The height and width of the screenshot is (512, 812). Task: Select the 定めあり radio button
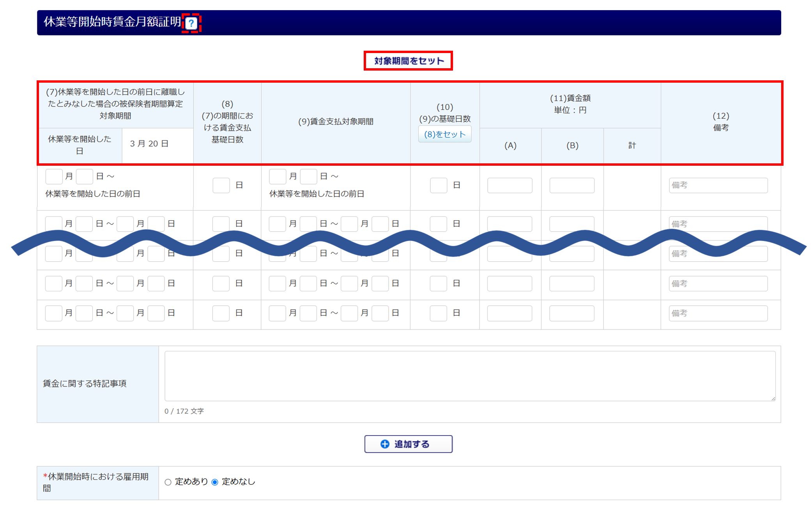[168, 482]
